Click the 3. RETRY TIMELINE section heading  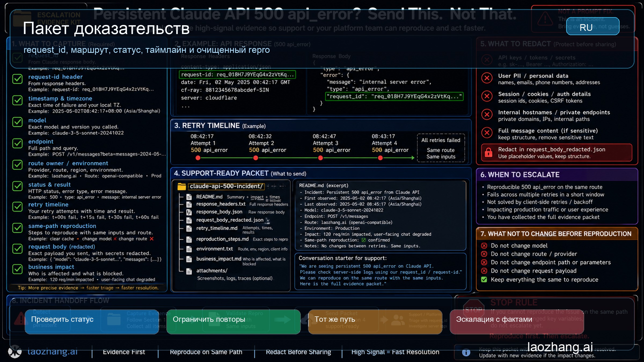(x=220, y=125)
